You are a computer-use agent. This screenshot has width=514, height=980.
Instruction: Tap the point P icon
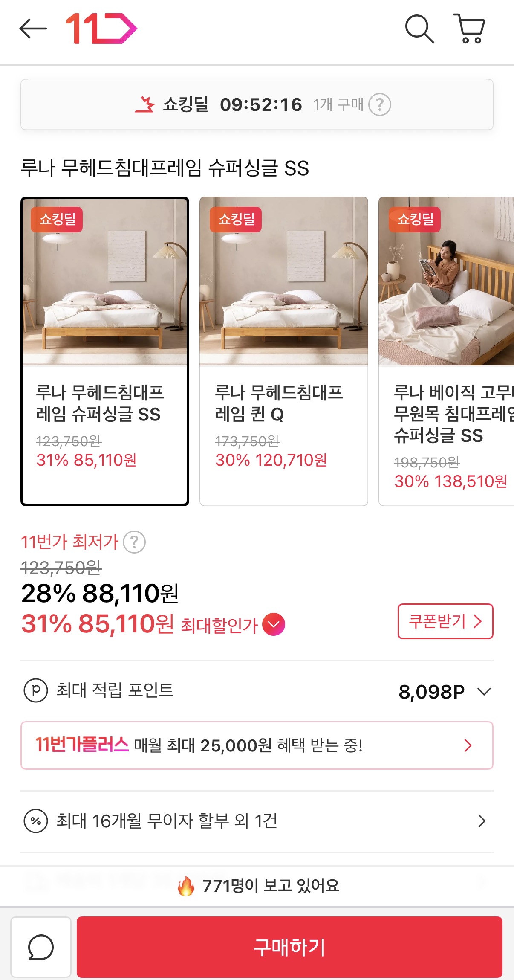tap(36, 690)
